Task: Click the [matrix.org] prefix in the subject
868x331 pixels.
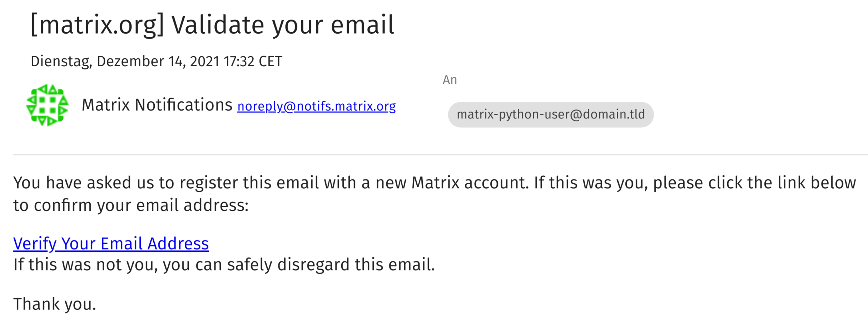Action: coord(97,25)
